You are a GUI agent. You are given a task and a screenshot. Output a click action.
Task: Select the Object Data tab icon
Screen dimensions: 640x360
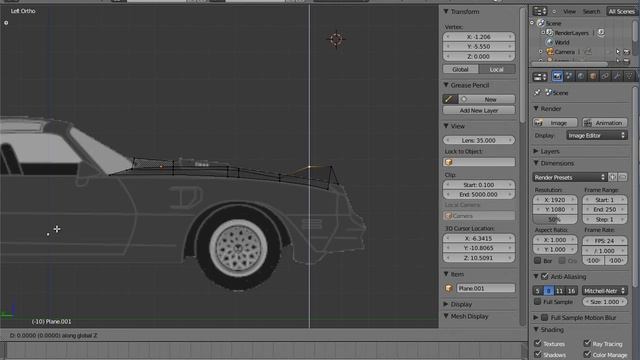[629, 76]
